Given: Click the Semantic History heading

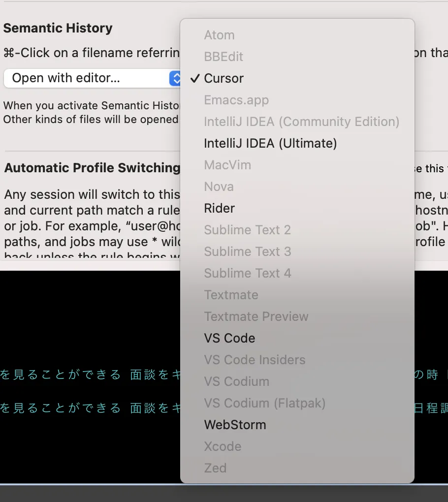Looking at the screenshot, I should (x=58, y=28).
